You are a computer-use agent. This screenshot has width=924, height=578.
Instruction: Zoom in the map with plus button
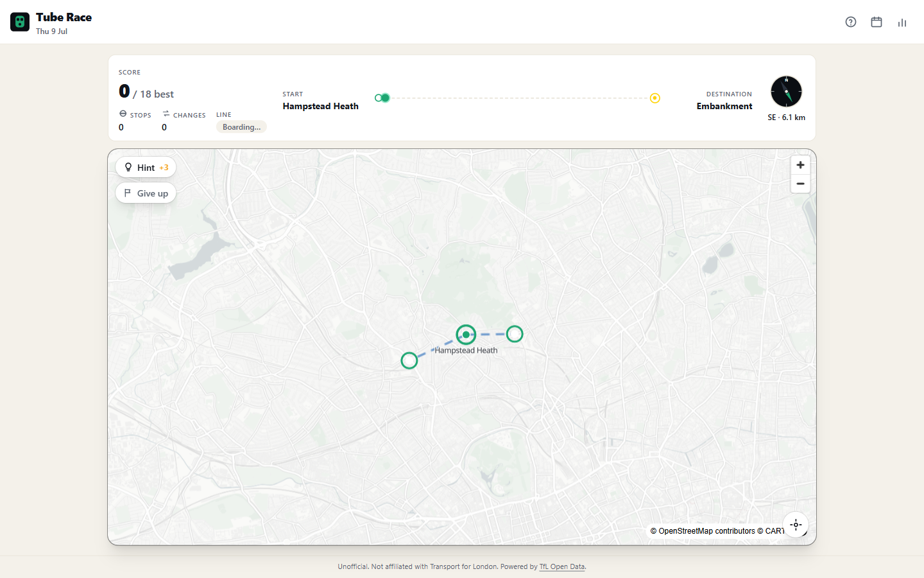(x=800, y=165)
